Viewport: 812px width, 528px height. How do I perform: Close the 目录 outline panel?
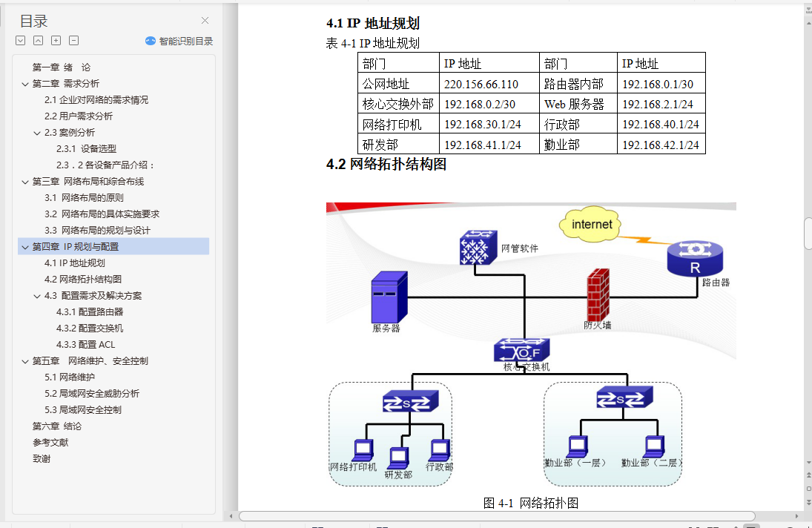(x=205, y=20)
